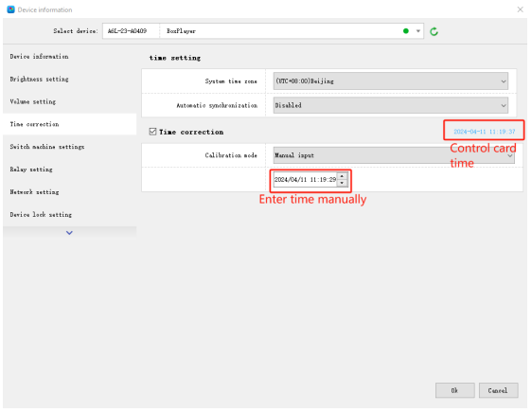The width and height of the screenshot is (532, 412).
Task: Click the manual date time input field
Action: point(306,180)
